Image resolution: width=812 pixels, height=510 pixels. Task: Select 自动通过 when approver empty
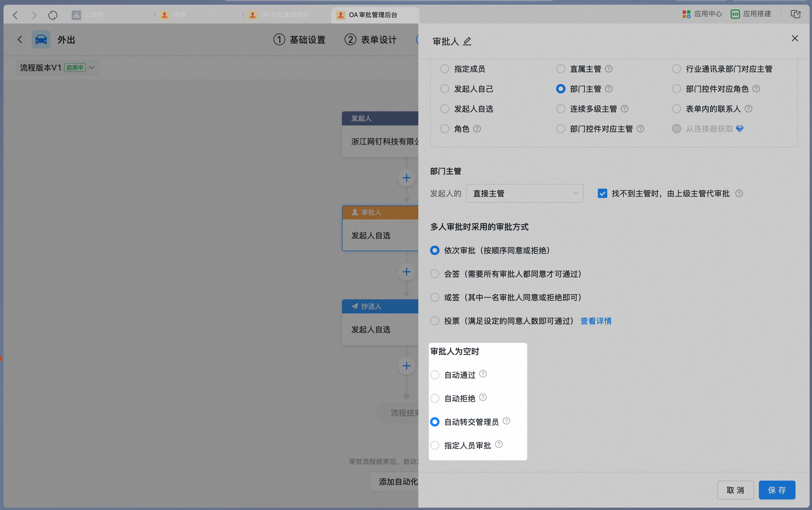pyautogui.click(x=435, y=375)
